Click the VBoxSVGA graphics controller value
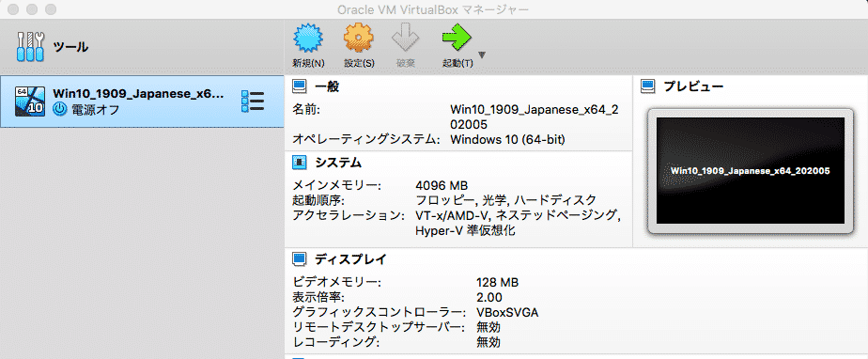Image resolution: width=868 pixels, height=359 pixels. point(507,312)
